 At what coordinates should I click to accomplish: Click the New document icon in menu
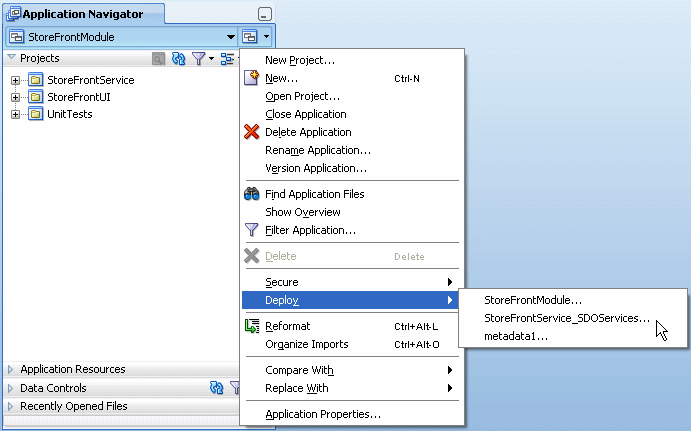point(252,78)
